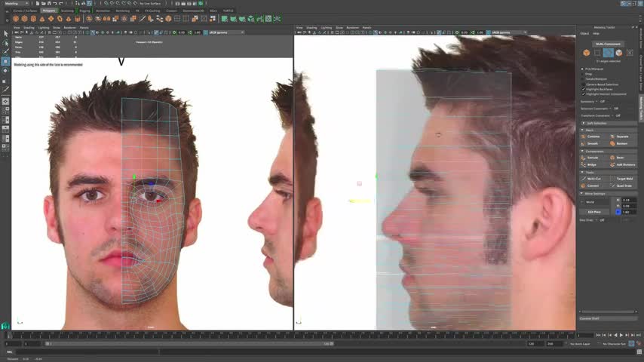Open the Modeling Toolkit Object menu
Image resolution: width=644 pixels, height=362 pixels.
[x=584, y=34]
